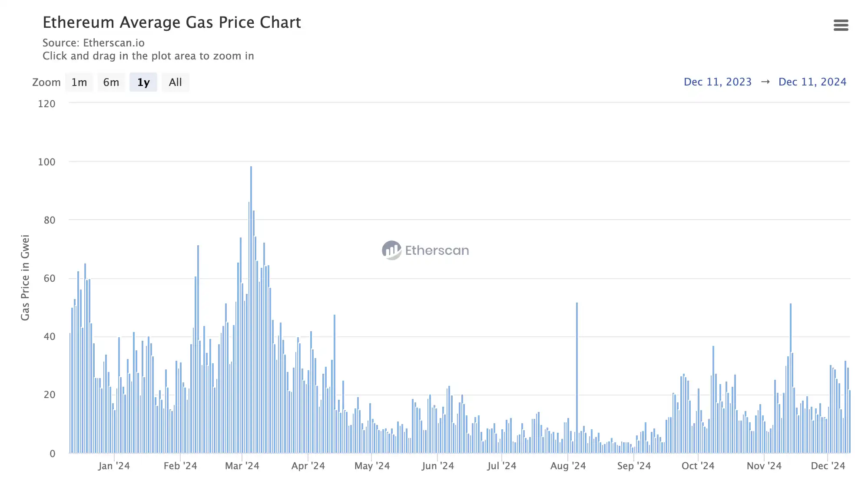Set zoom range to 6m
Image resolution: width=868 pixels, height=487 pixels.
point(111,82)
